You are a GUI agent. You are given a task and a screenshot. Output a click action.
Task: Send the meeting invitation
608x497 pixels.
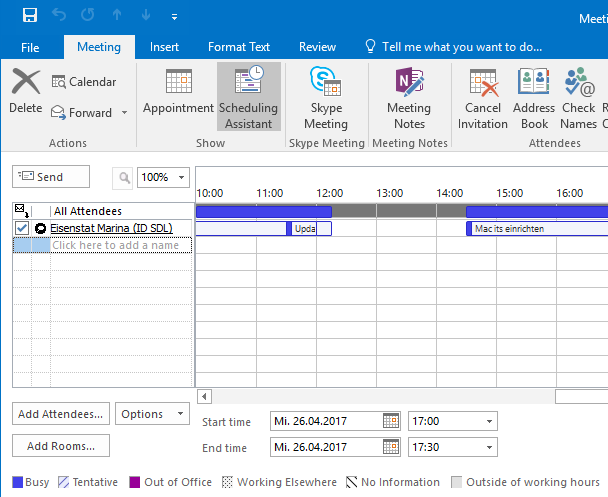tap(51, 176)
